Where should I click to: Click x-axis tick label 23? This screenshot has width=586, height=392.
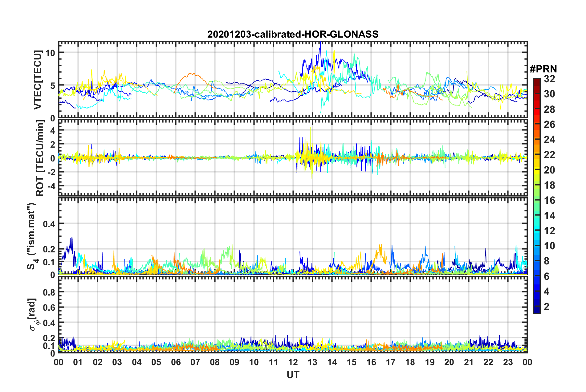(508, 362)
